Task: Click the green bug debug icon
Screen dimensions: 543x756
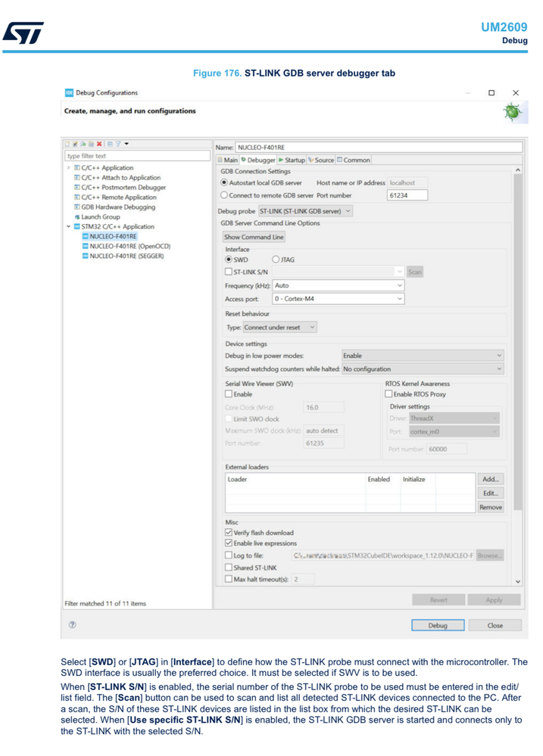Action: [513, 112]
